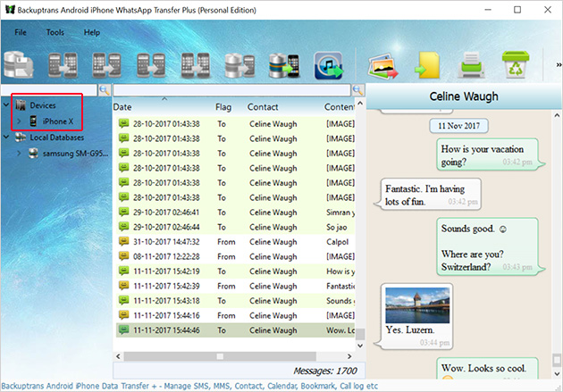This screenshot has height=392, width=563.
Task: Click the toolbar overflow chevron
Action: pyautogui.click(x=559, y=65)
